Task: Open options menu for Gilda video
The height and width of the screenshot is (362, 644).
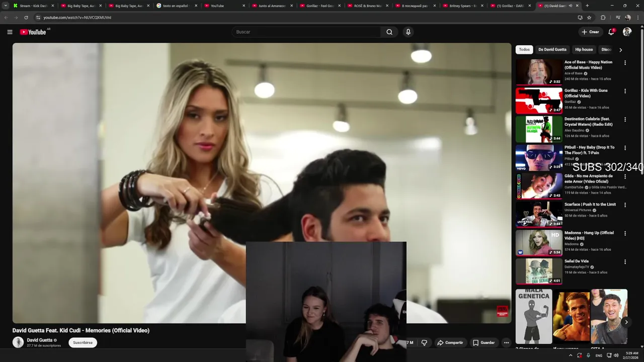Action: [x=625, y=176]
